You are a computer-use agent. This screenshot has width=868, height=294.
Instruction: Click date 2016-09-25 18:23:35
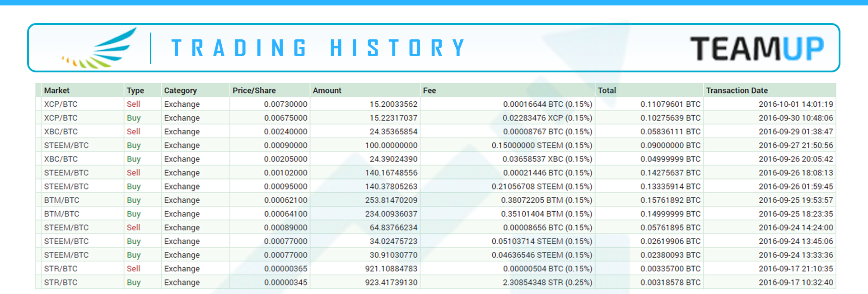pyautogui.click(x=796, y=214)
